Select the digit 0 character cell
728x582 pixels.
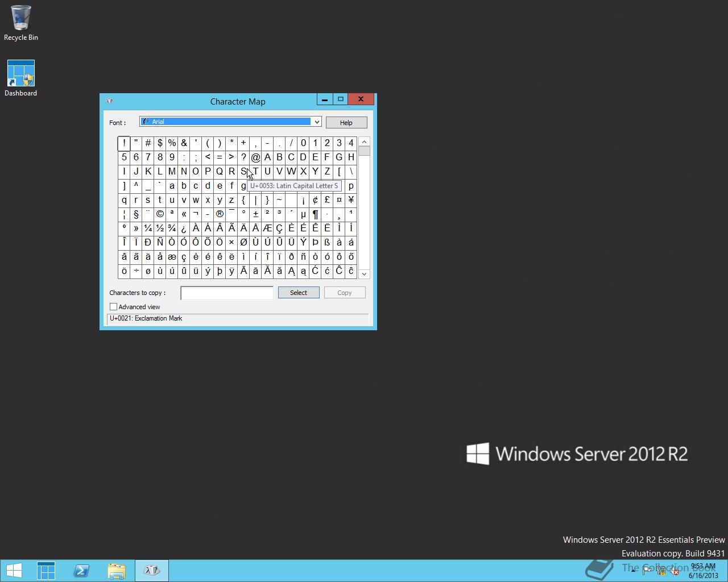coord(303,143)
